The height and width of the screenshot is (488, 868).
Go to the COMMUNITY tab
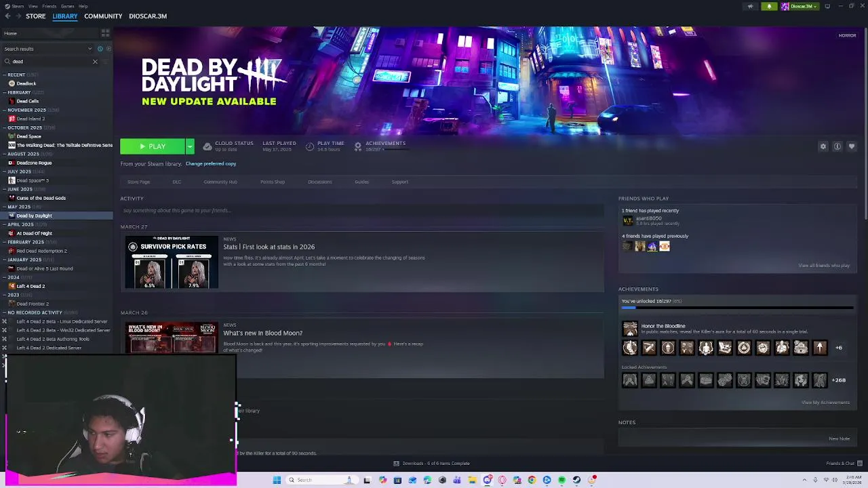[x=103, y=16]
